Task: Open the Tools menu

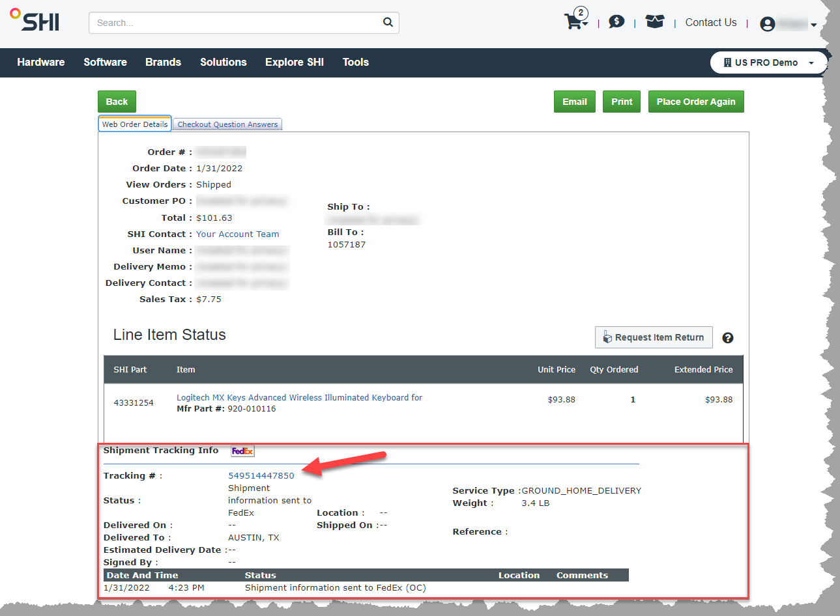Action: pyautogui.click(x=356, y=63)
